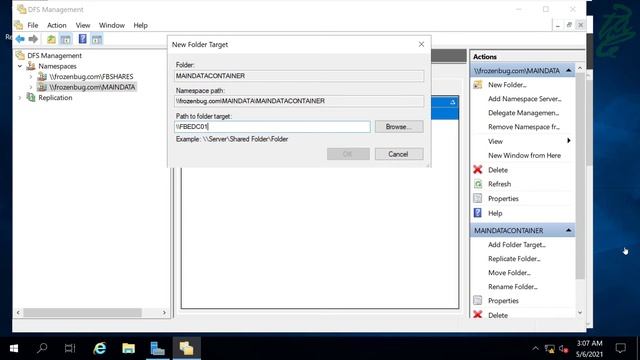640x360 pixels.
Task: Open the Action menu
Action: [x=57, y=25]
